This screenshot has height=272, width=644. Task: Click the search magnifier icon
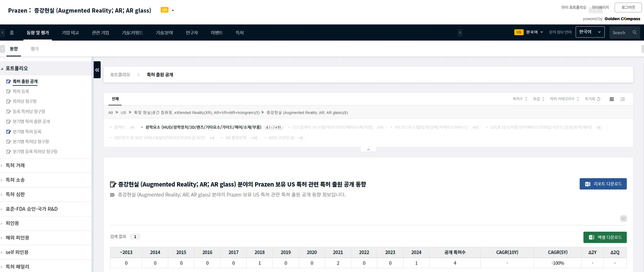pos(634,33)
